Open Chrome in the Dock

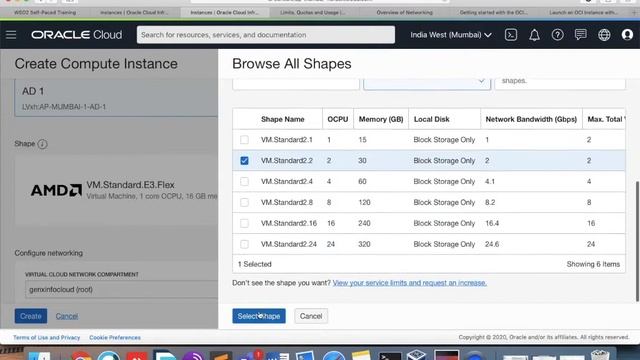(x=81, y=356)
